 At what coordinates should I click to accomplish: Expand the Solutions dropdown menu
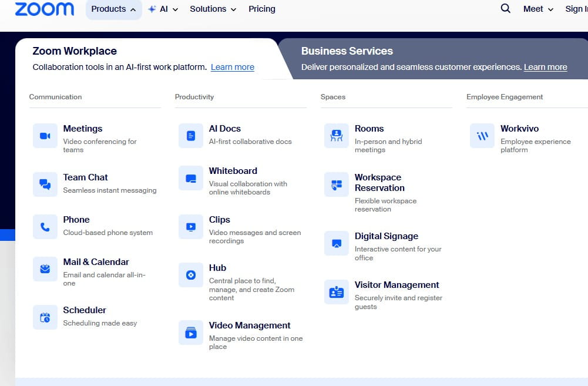213,9
